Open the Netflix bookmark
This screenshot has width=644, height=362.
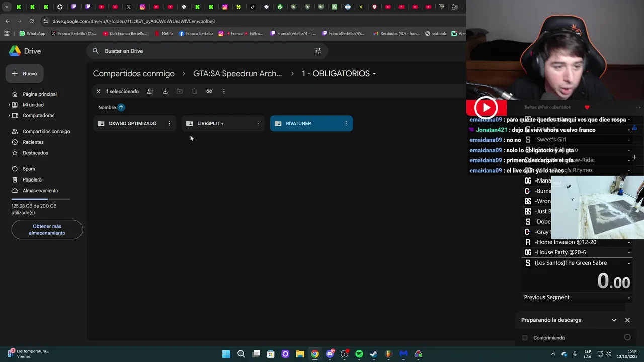[x=164, y=34]
